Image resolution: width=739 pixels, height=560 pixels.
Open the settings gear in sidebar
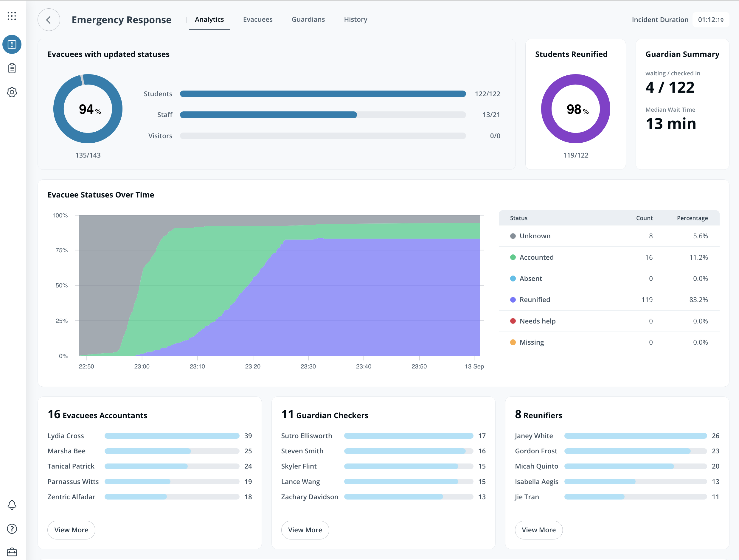[x=12, y=92]
